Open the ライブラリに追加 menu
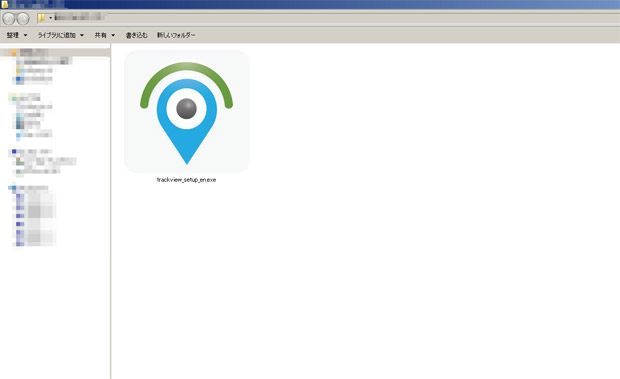 pos(56,35)
